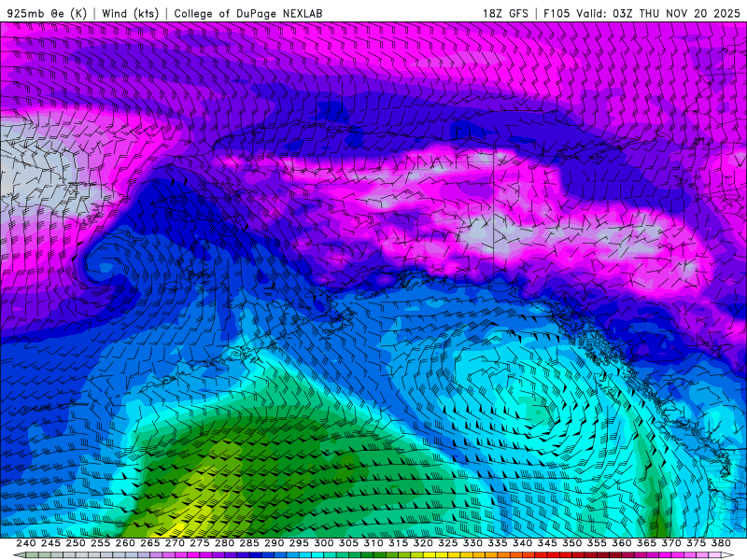Click the 270 value on the color scale

pyautogui.click(x=175, y=543)
